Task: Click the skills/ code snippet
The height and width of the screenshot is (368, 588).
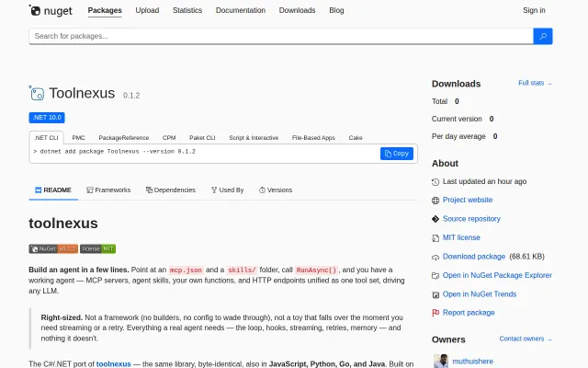Action: coord(242,270)
